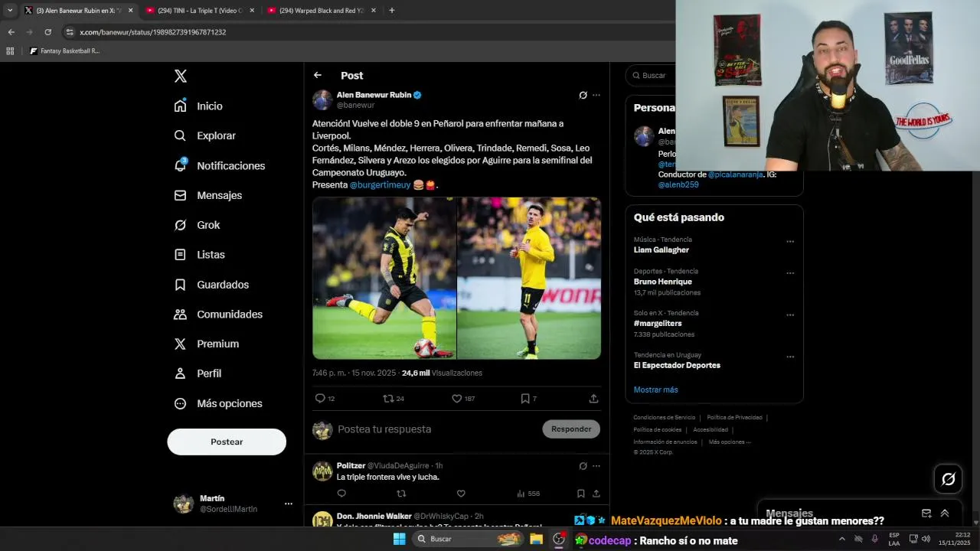
Task: Expand Más opciones menu
Action: (x=218, y=403)
